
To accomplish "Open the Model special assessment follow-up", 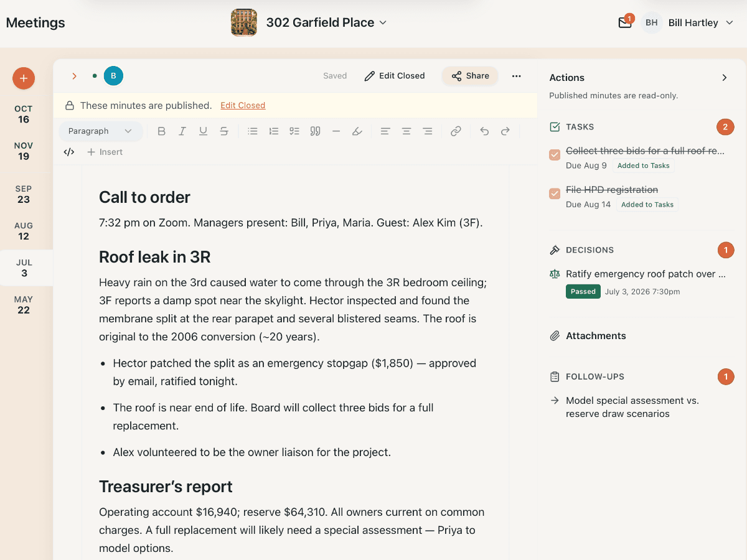I will click(632, 407).
